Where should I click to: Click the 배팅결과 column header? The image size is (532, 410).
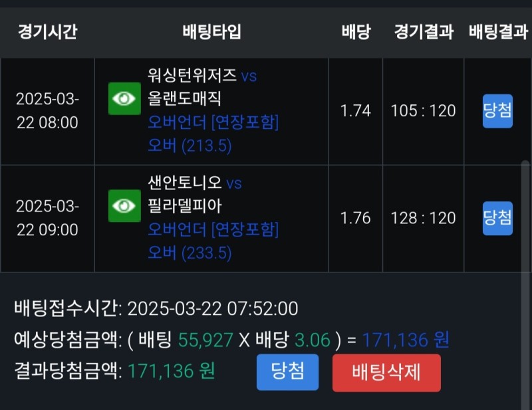click(498, 31)
